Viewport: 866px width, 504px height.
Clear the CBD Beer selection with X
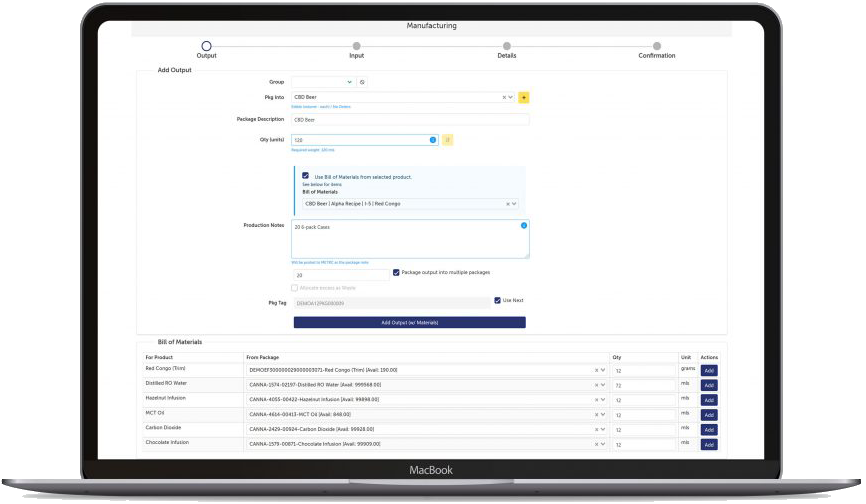[x=504, y=98]
